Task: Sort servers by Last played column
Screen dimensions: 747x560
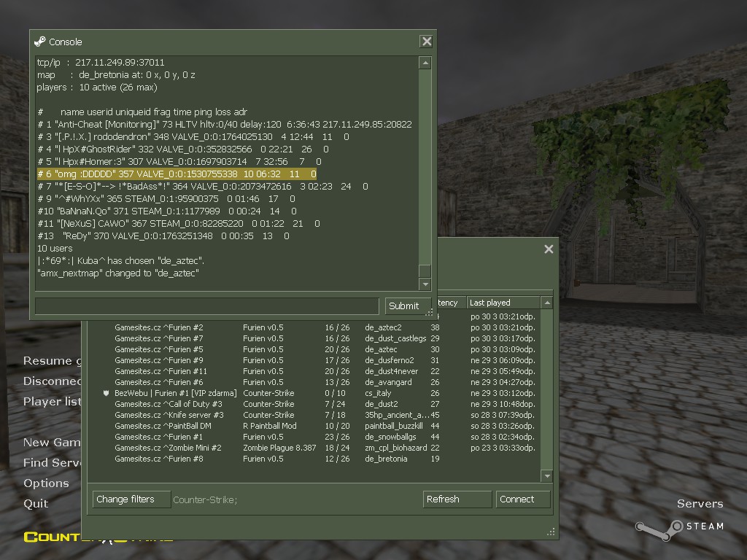Action: (503, 303)
